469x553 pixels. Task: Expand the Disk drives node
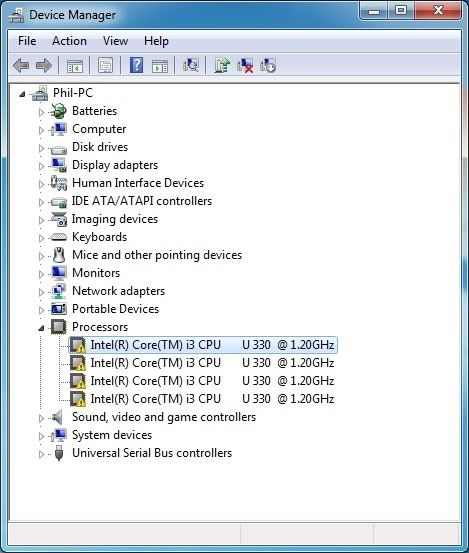pyautogui.click(x=41, y=148)
